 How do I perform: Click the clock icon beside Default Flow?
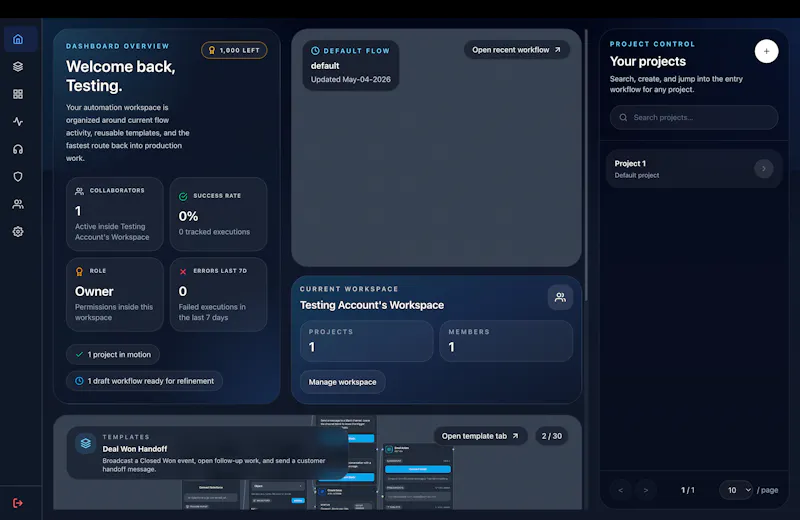[x=315, y=51]
